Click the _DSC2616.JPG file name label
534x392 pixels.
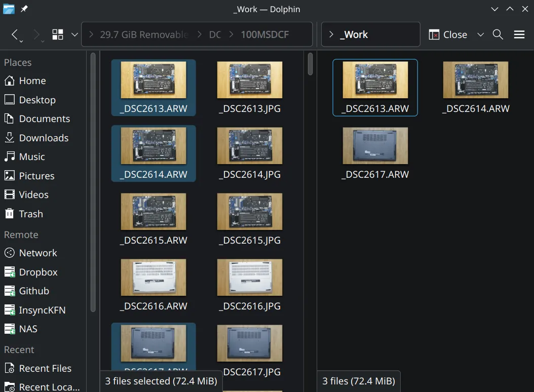click(250, 306)
